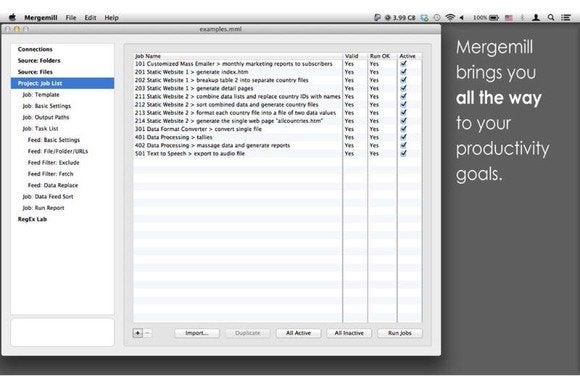Open the Help menu
The image size is (580, 388).
pyautogui.click(x=111, y=17)
